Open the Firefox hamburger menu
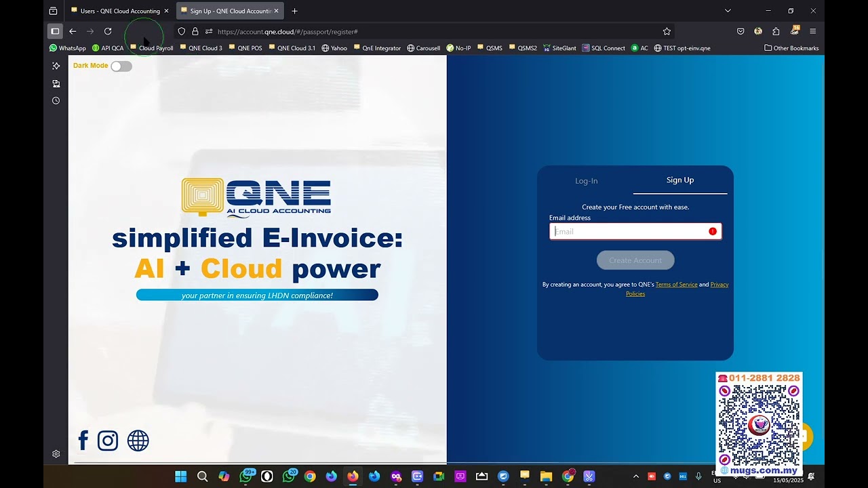868x488 pixels. coord(812,31)
